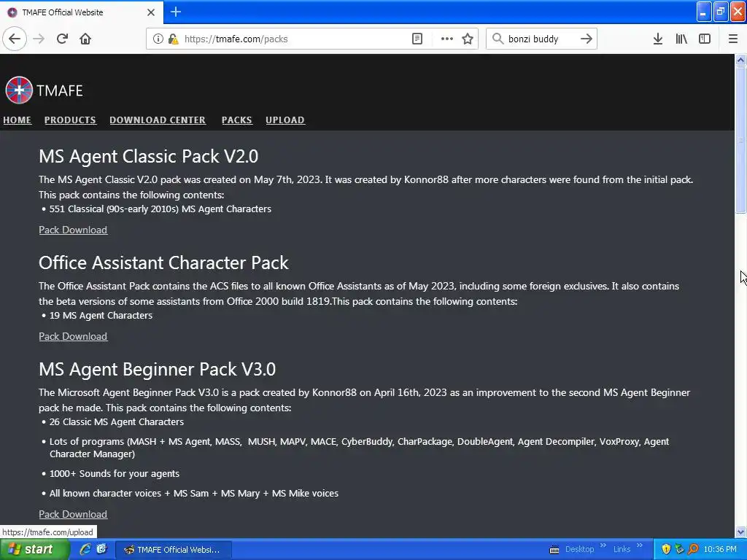Click the MS Agent Beginner Pack V3.0 heading

tap(158, 370)
